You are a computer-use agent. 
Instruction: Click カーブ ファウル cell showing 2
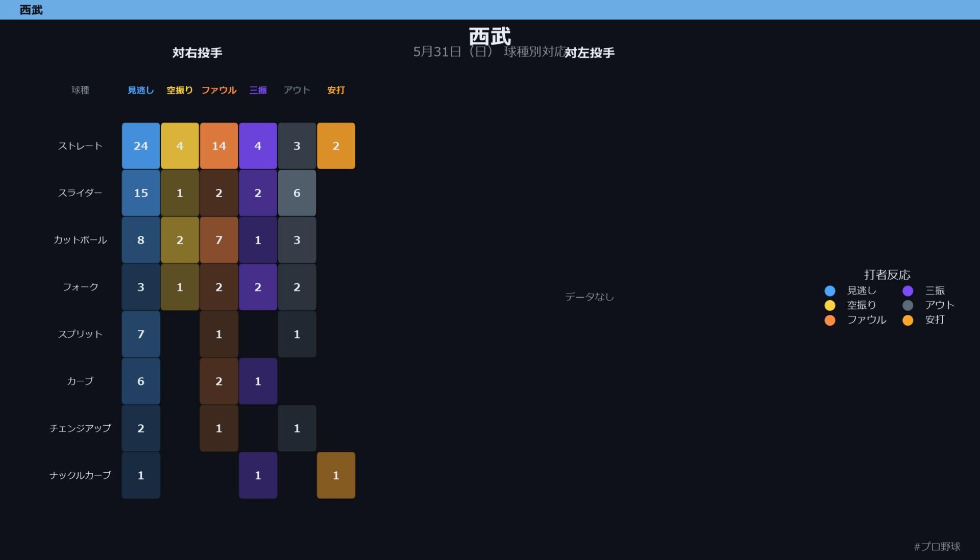tap(219, 381)
